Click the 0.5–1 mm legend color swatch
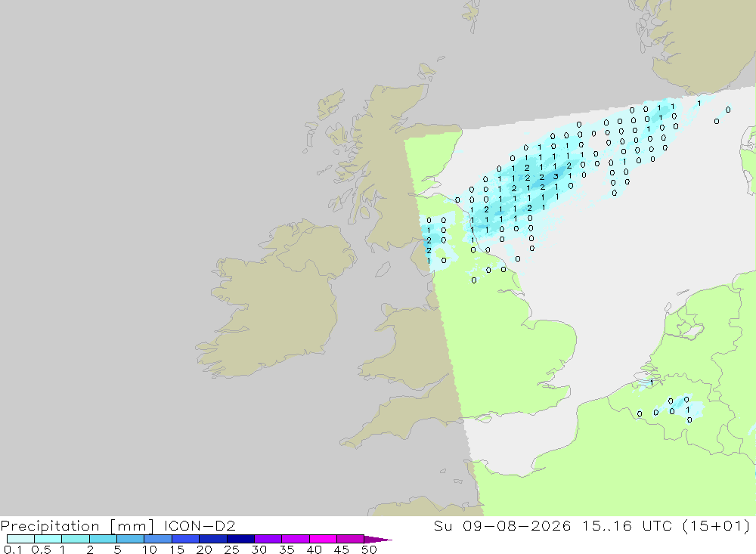The height and width of the screenshot is (554, 756). pos(48,539)
